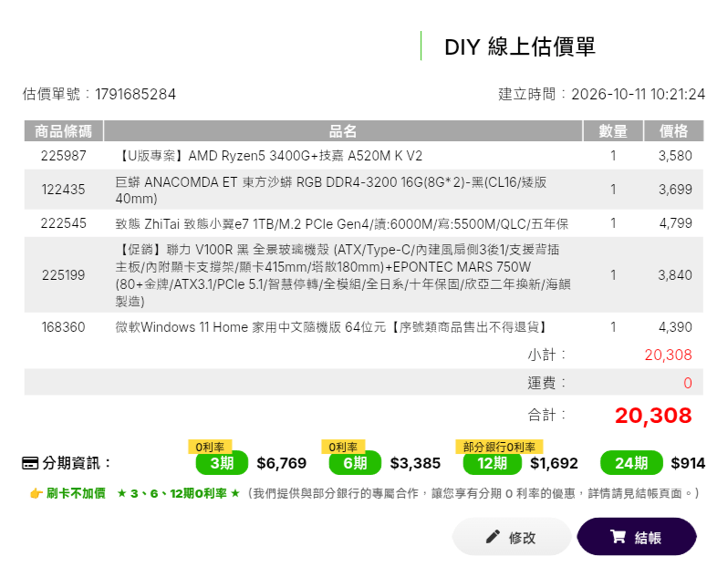The height and width of the screenshot is (577, 728).
Task: Click product code 225199
Action: 64,275
